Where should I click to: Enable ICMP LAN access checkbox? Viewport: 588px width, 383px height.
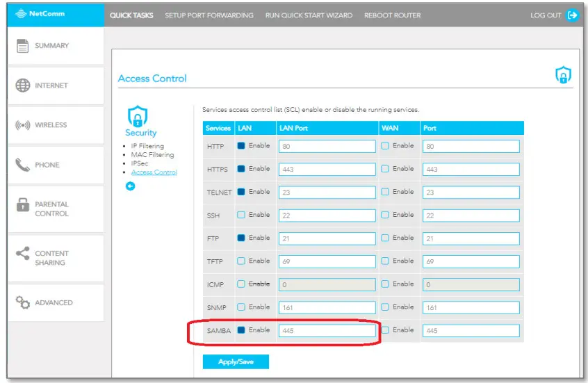point(241,284)
